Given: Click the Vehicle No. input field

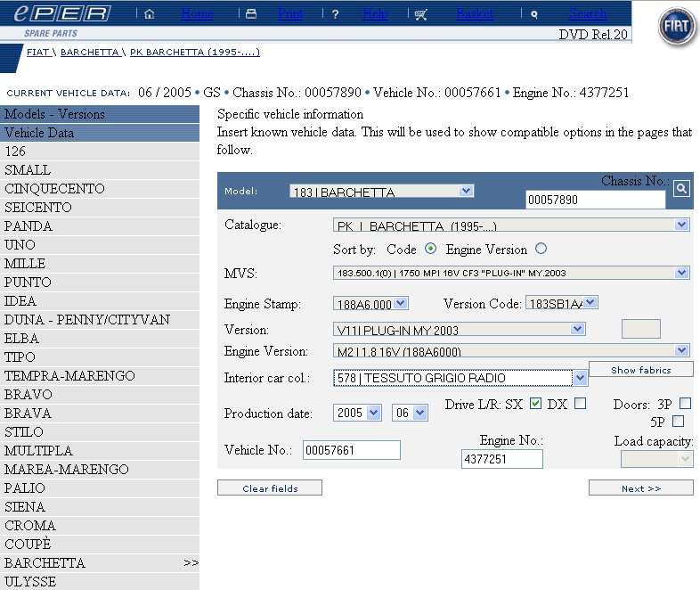Looking at the screenshot, I should tap(352, 450).
